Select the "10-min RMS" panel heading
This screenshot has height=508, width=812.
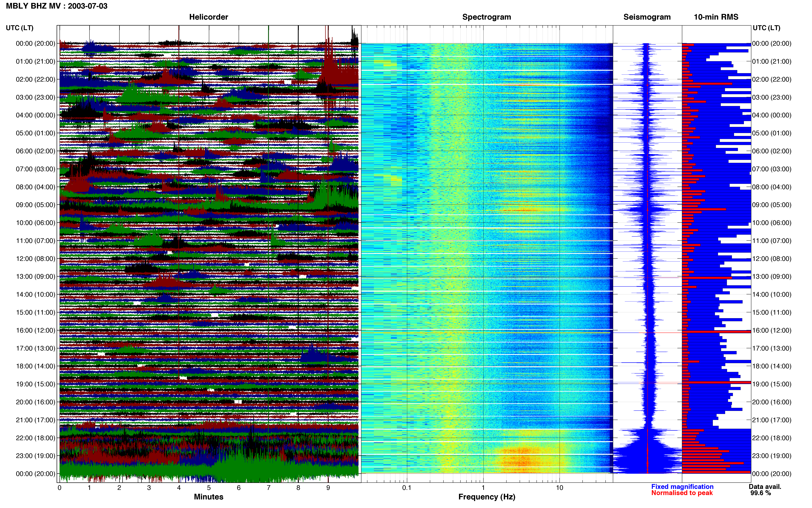[716, 17]
